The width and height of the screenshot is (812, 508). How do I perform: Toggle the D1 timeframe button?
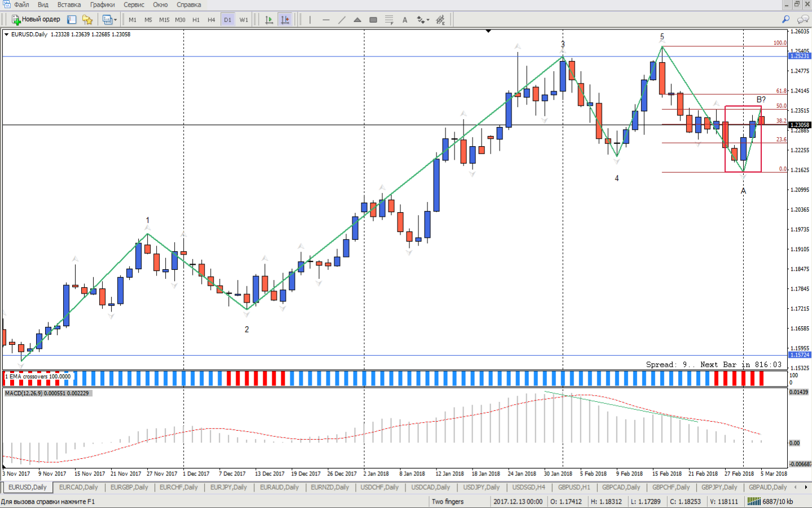click(x=227, y=19)
